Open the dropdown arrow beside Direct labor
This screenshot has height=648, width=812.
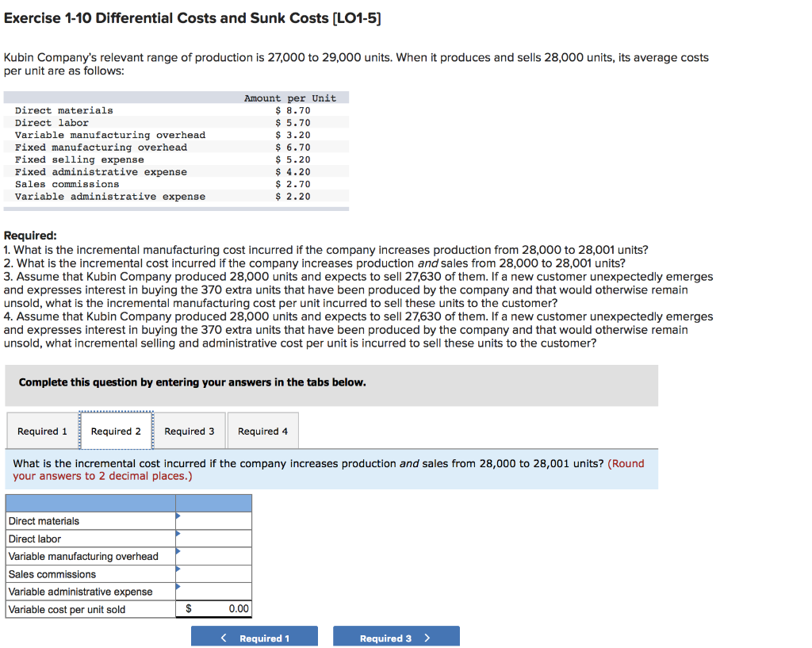pyautogui.click(x=179, y=535)
